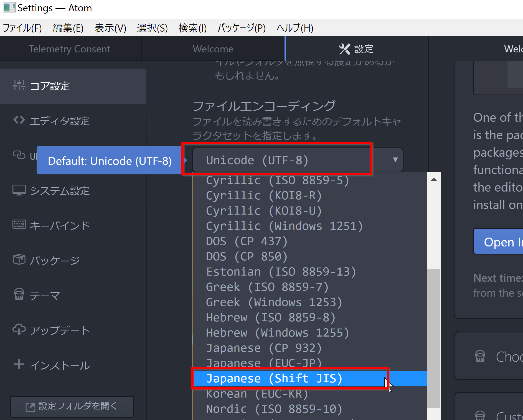Click the Themes paint bucket icon
The width and height of the screenshot is (523, 420).
(19, 294)
